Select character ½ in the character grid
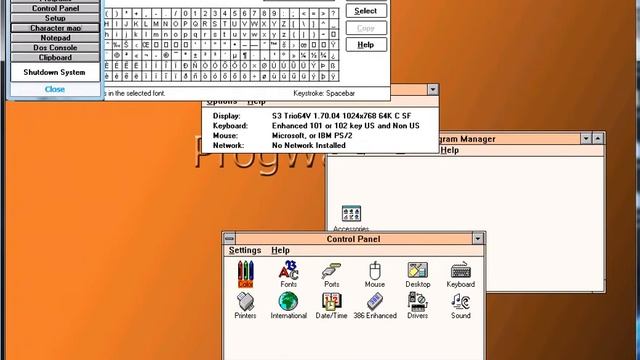This screenshot has width=640, height=360. tap(313, 55)
